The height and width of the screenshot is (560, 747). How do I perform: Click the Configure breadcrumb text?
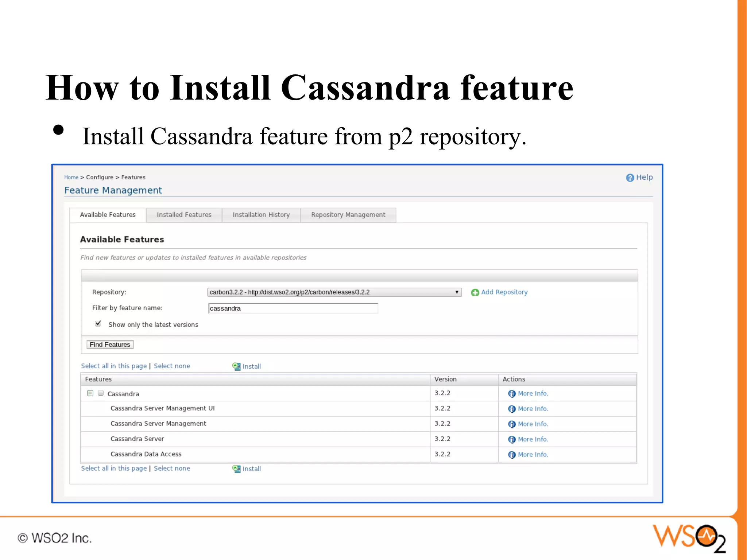point(100,177)
